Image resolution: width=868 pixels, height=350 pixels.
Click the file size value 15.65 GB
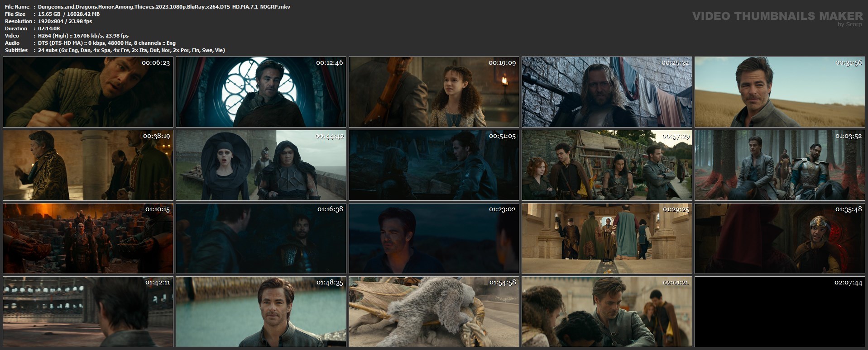point(49,14)
